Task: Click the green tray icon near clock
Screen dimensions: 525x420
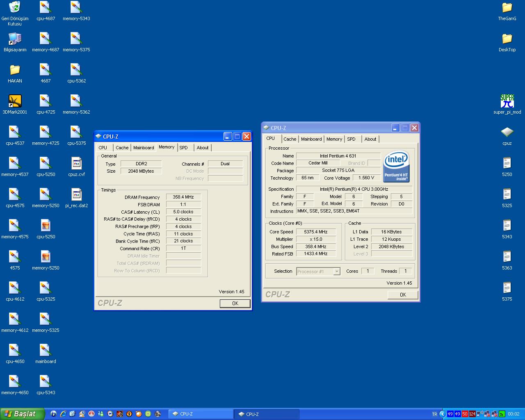Action: [502, 414]
